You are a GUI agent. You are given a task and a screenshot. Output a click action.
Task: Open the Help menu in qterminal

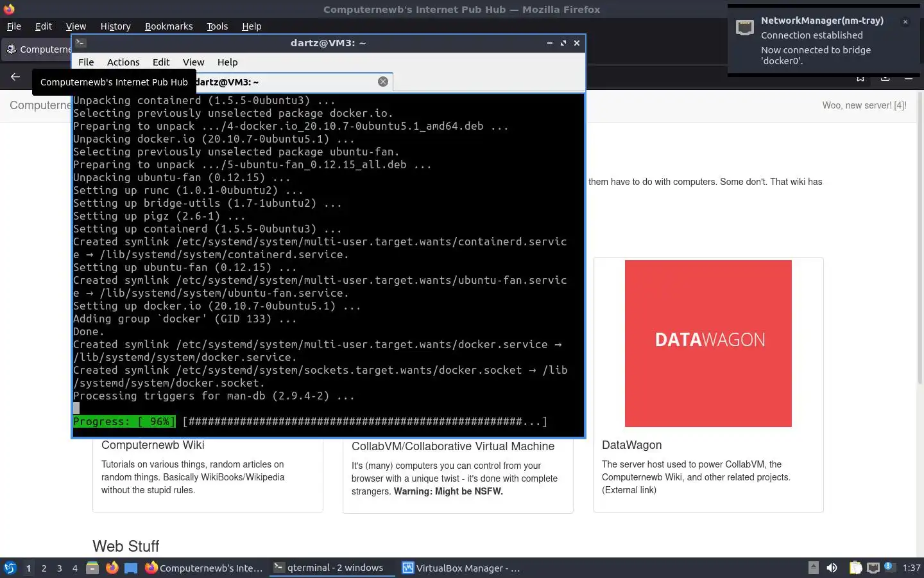[x=227, y=62]
